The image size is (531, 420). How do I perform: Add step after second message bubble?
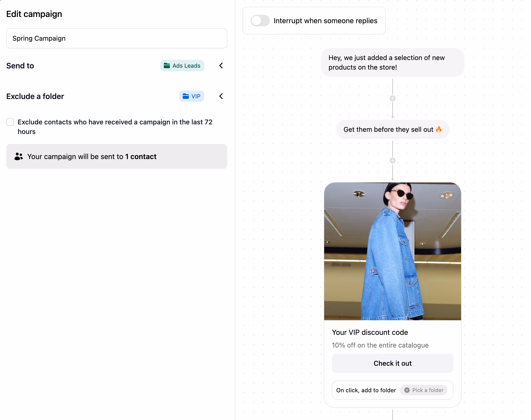[392, 160]
